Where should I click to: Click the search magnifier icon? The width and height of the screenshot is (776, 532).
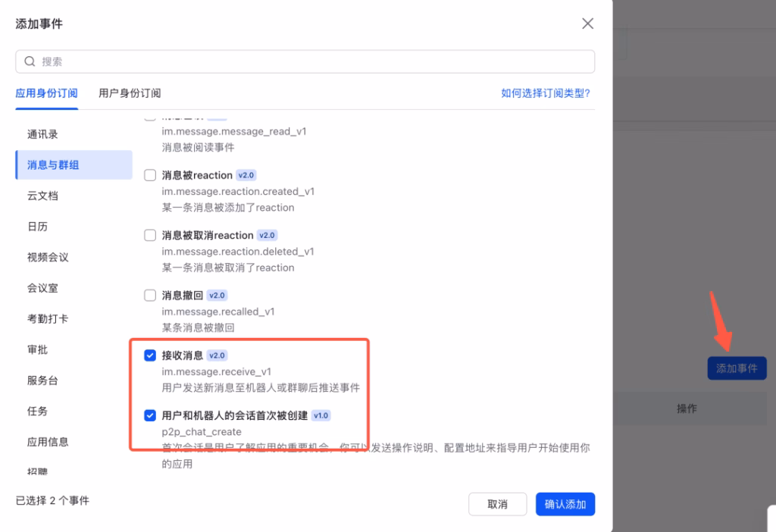(x=30, y=61)
